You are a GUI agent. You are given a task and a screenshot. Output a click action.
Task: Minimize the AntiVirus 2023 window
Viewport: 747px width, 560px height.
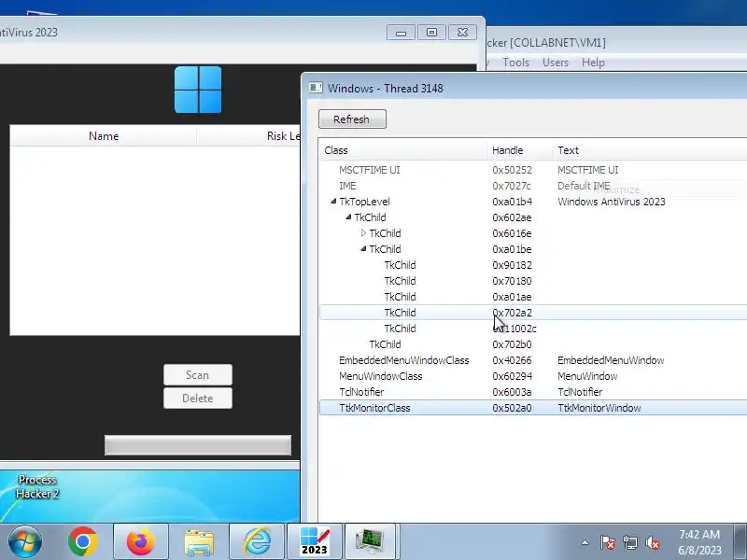pos(401,33)
